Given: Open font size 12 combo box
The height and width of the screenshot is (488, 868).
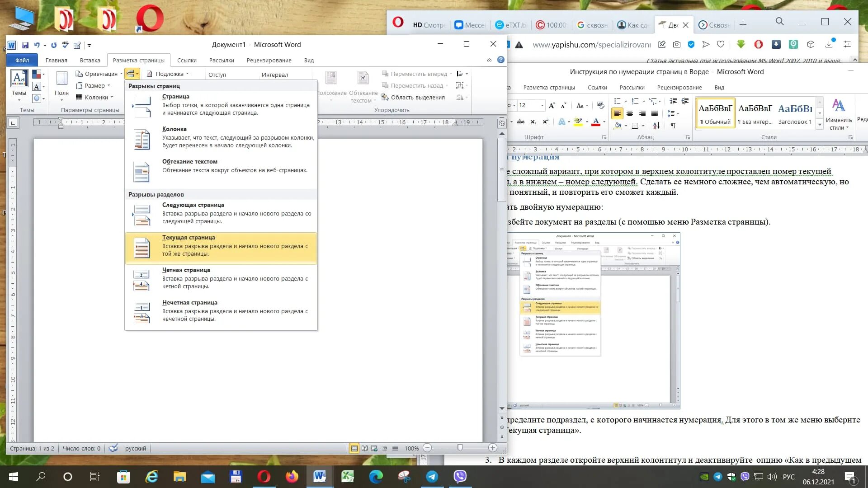Looking at the screenshot, I should coord(531,105).
